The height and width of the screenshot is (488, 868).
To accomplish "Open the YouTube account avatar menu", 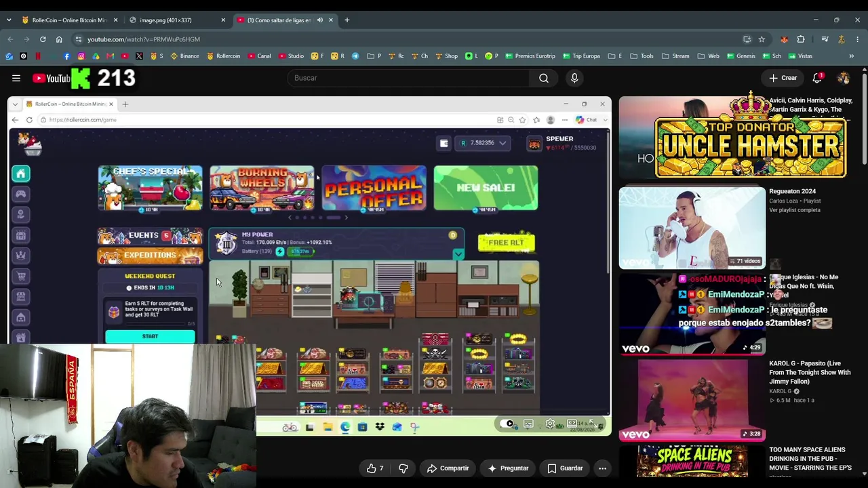I will [844, 78].
